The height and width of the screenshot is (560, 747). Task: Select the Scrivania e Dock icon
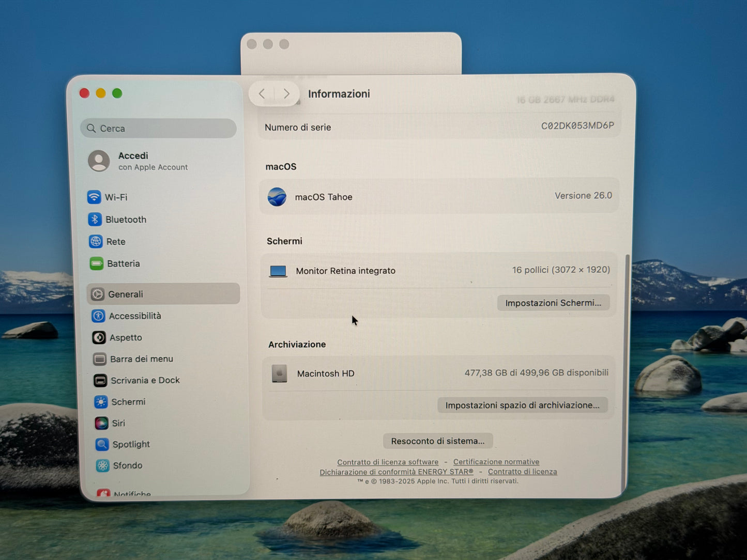click(100, 380)
